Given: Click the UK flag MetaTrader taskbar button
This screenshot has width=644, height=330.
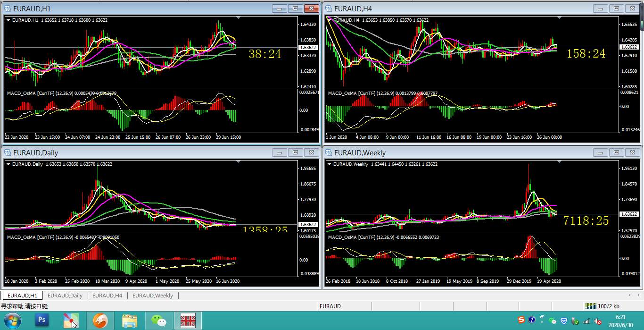Looking at the screenshot, I should click(188, 321).
